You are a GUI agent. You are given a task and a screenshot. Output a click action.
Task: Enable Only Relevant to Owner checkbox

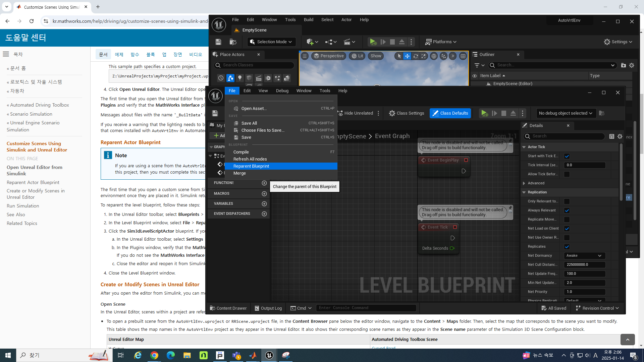click(x=567, y=201)
